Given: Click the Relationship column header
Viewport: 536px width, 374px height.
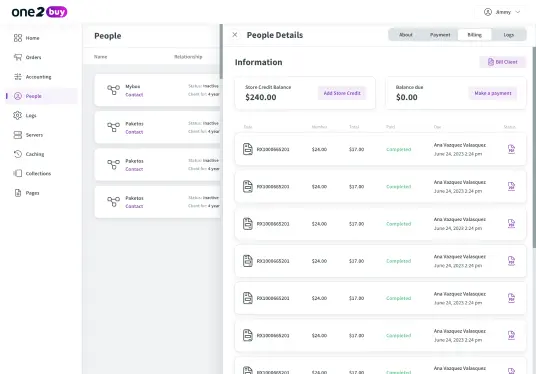Looking at the screenshot, I should (188, 57).
